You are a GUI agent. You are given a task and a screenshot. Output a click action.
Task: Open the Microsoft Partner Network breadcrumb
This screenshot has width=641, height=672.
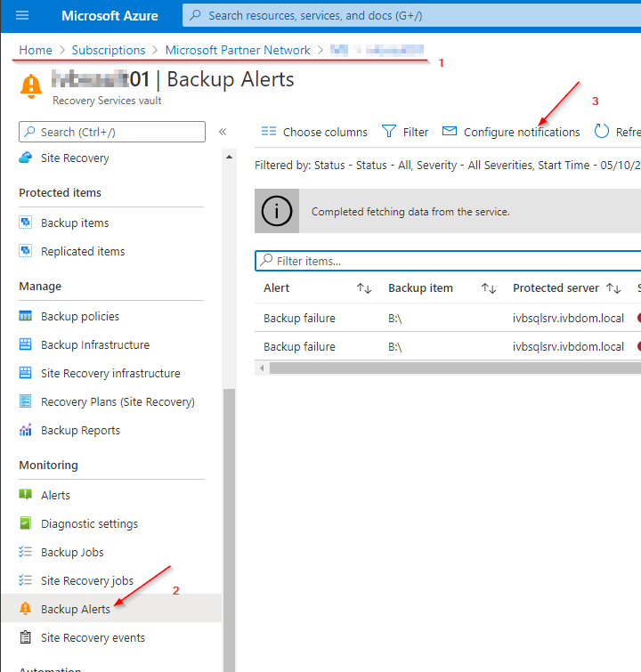tap(238, 50)
